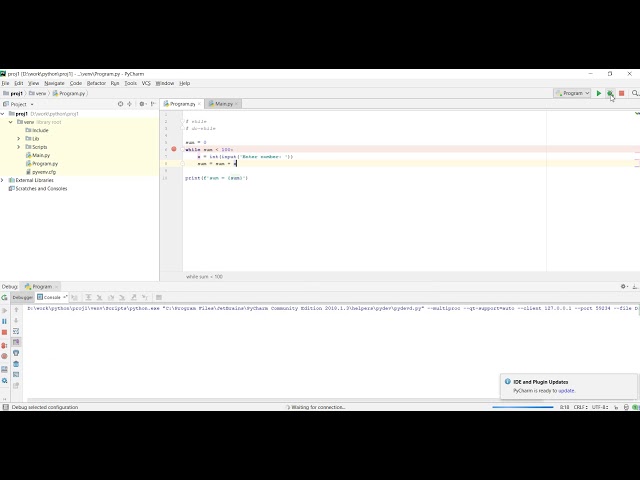Click the venv breadcrumb in navigation bar
Image resolution: width=640 pixels, height=480 pixels.
pyautogui.click(x=38, y=93)
